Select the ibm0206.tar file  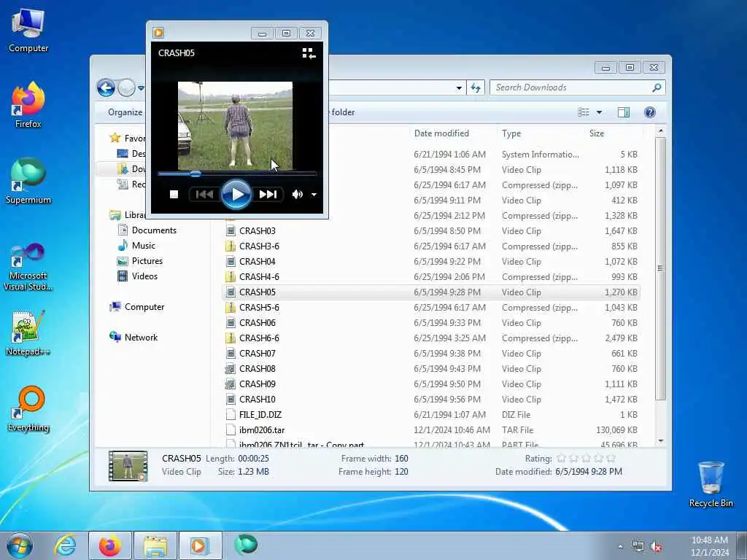(x=262, y=430)
